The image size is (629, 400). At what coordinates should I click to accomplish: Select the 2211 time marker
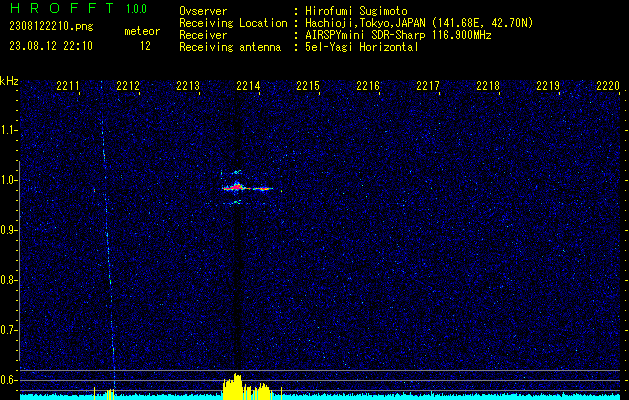click(x=68, y=87)
